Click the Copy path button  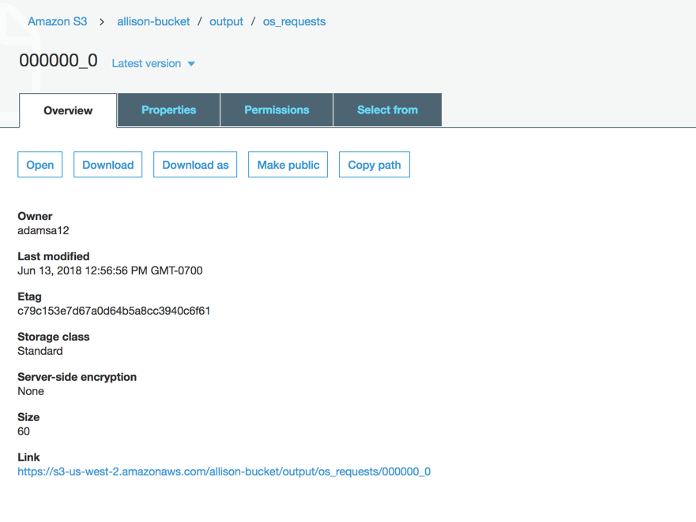tap(374, 165)
